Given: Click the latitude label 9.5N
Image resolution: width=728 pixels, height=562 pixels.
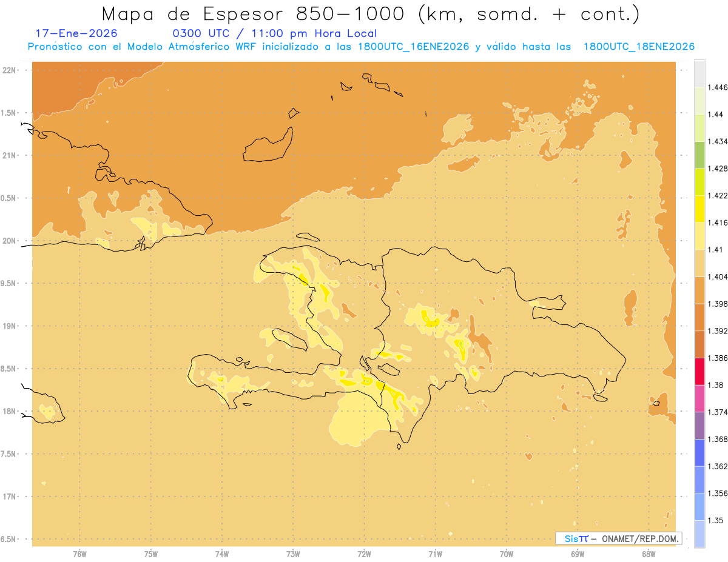Looking at the screenshot, I should pyautogui.click(x=9, y=283).
